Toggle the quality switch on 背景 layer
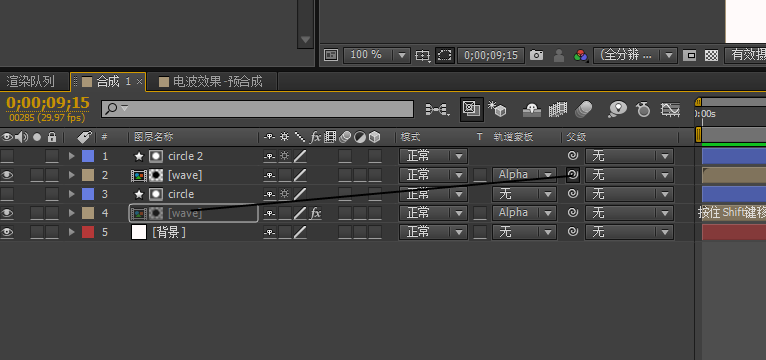The width and height of the screenshot is (766, 360). [300, 232]
